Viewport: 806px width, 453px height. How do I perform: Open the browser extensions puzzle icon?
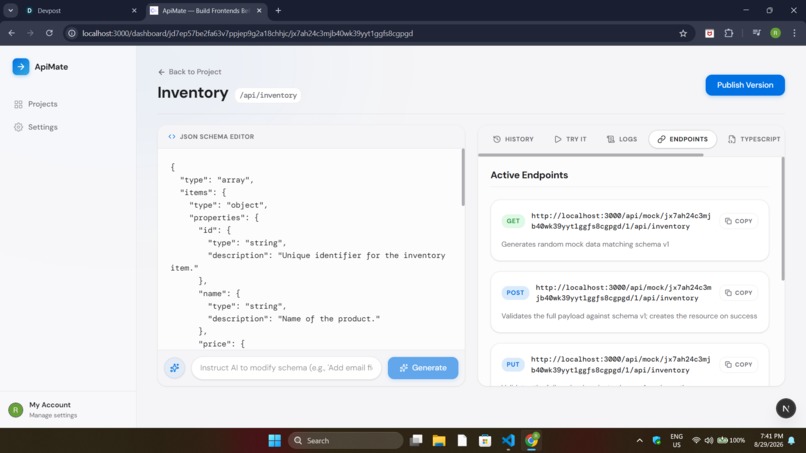(x=728, y=33)
